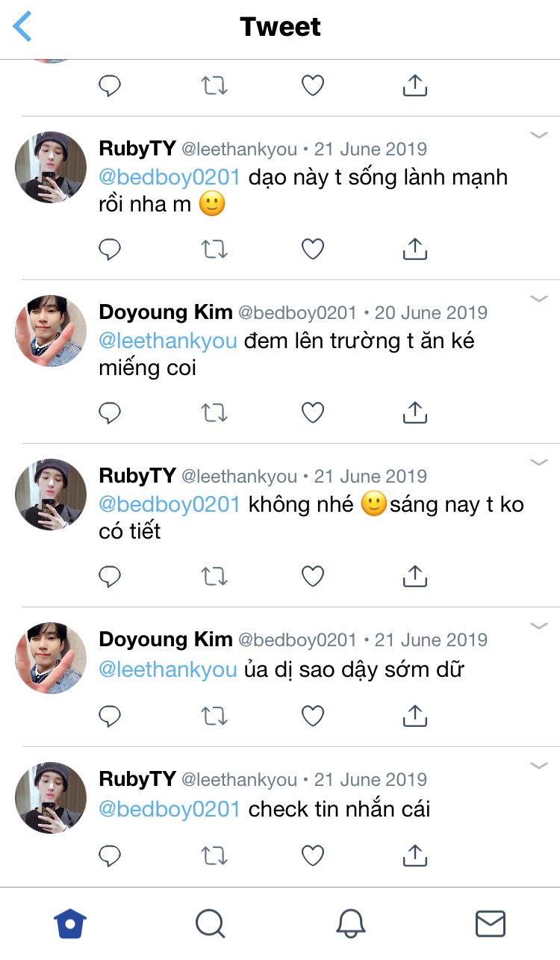Open the Search tab in bottom bar

click(x=210, y=923)
